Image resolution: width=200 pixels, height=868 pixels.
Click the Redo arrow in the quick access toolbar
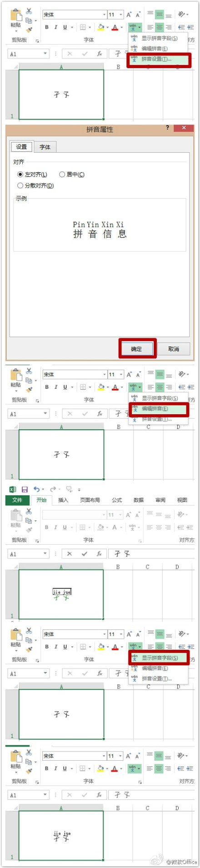[x=53, y=489]
